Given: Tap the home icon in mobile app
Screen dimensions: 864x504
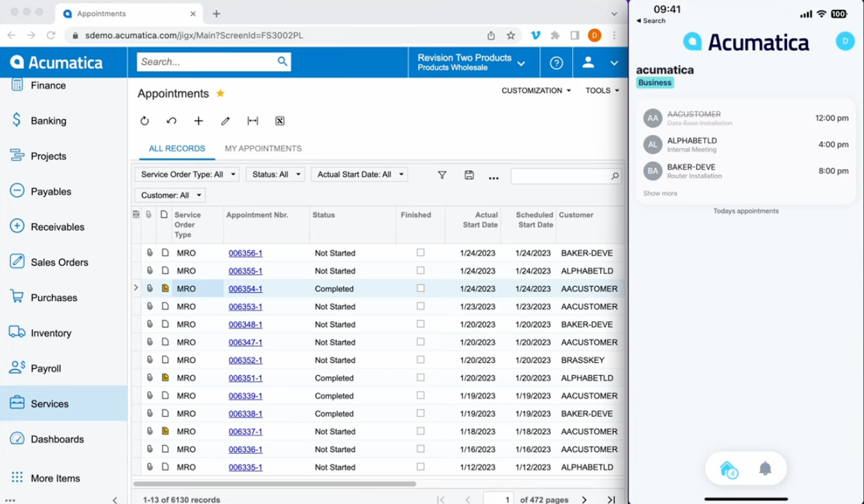Looking at the screenshot, I should pos(728,469).
